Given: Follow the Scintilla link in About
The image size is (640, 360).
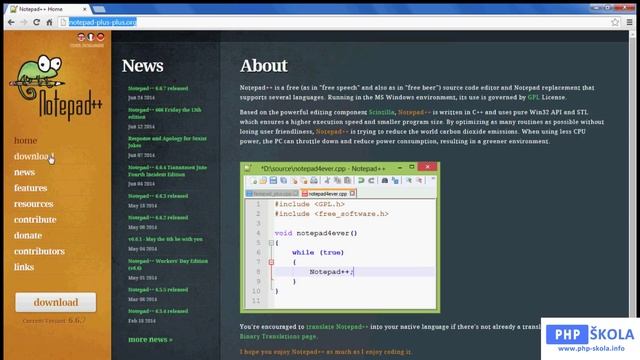Looking at the screenshot, I should (382, 112).
